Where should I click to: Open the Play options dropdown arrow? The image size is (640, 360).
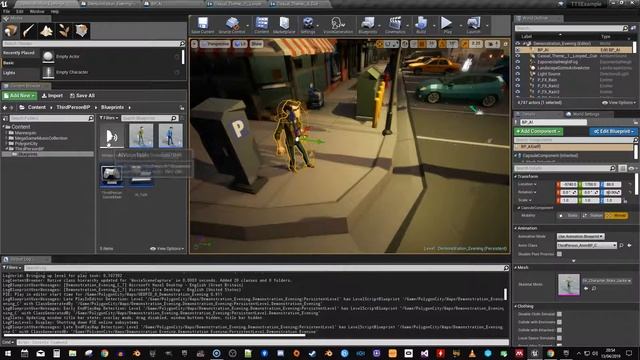pos(460,26)
